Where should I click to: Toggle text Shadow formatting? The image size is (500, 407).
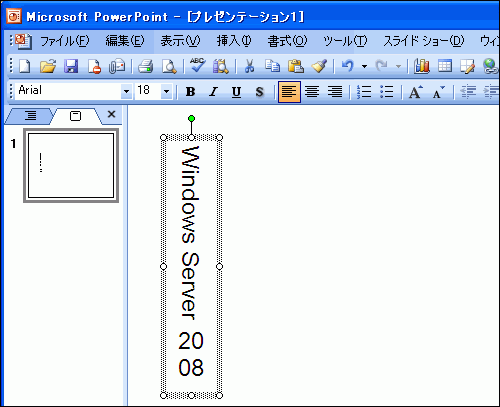[x=259, y=92]
